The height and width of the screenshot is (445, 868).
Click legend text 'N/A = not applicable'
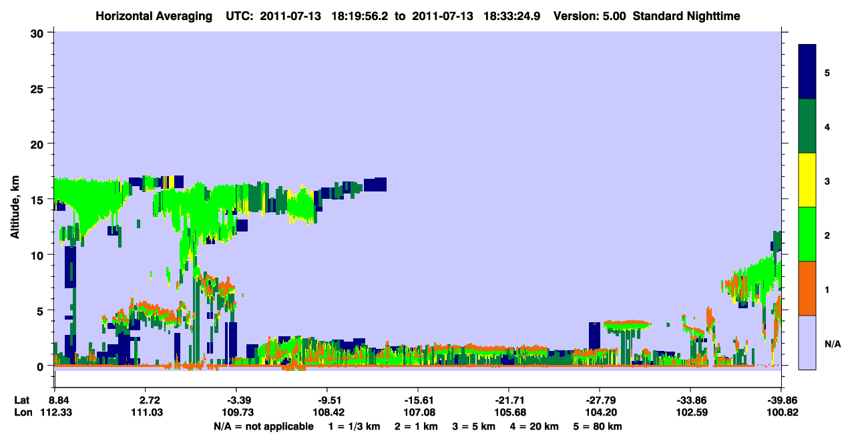(262, 426)
